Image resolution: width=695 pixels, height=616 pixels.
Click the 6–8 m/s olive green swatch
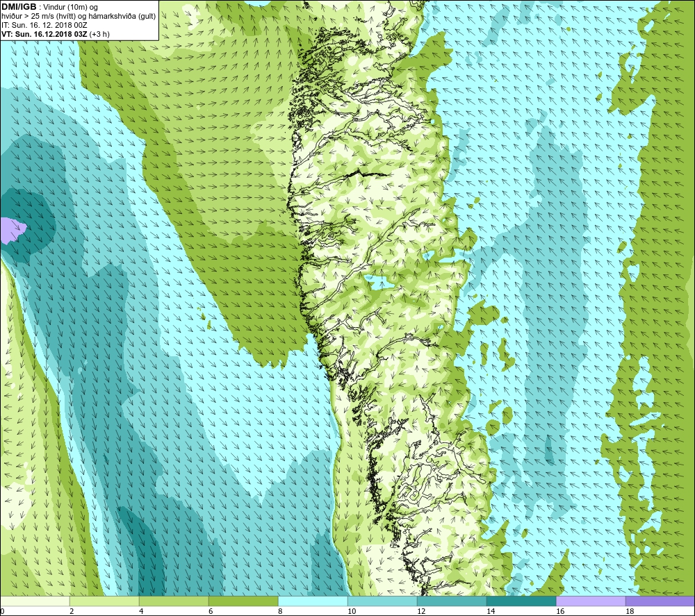coord(243,601)
